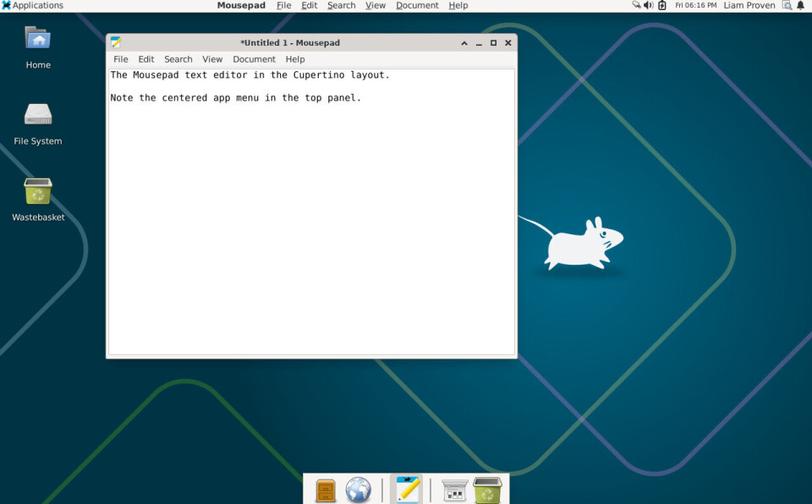Click the clock showing Fri 06:16 PM

click(x=695, y=5)
